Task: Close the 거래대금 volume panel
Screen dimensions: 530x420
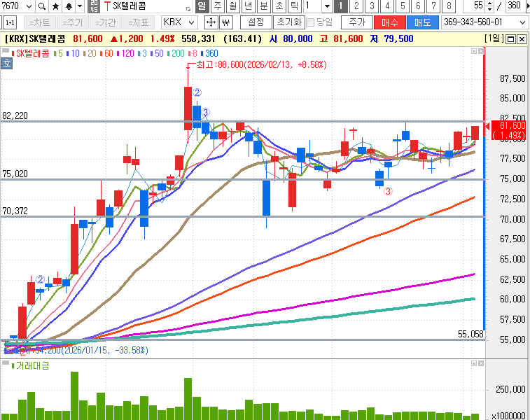Action: click(x=481, y=363)
